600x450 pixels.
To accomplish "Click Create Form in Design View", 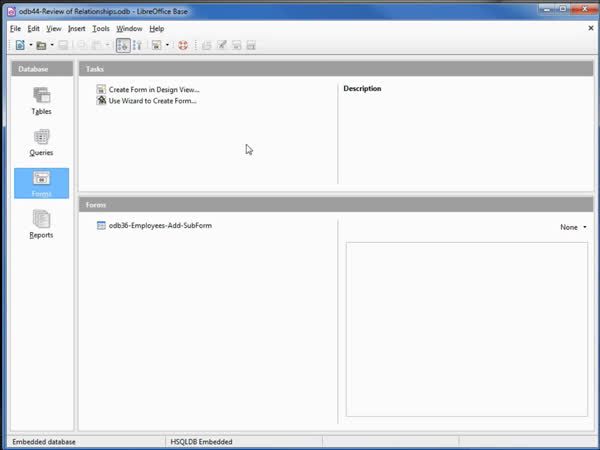I will [154, 90].
